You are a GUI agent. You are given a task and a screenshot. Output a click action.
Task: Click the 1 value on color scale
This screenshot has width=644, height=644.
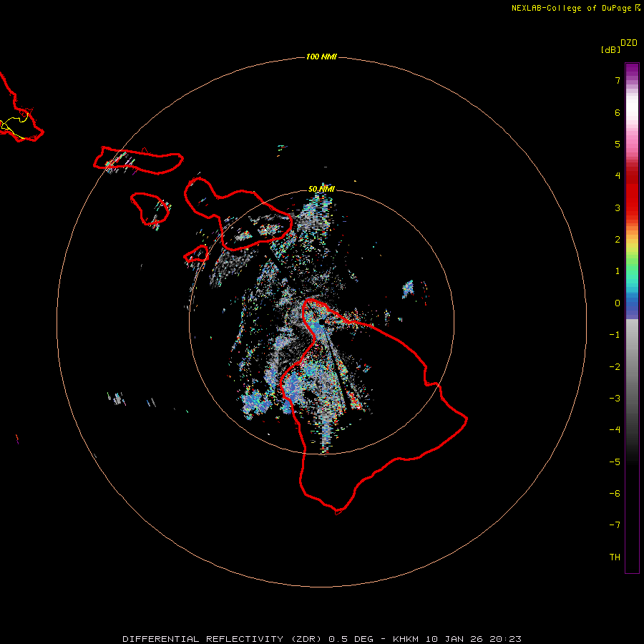618,271
